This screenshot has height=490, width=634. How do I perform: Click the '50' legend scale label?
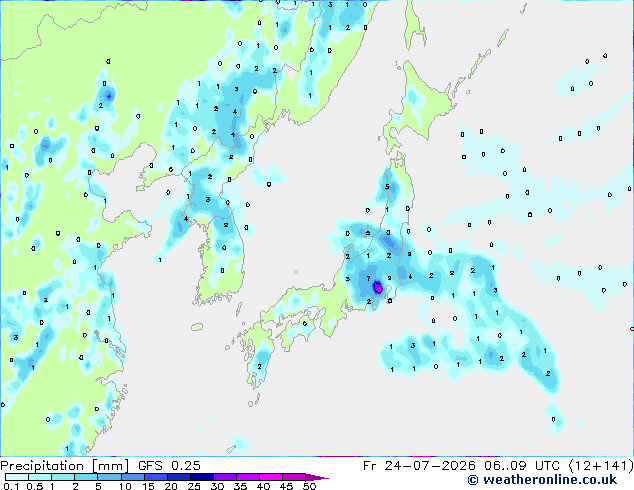309,486
